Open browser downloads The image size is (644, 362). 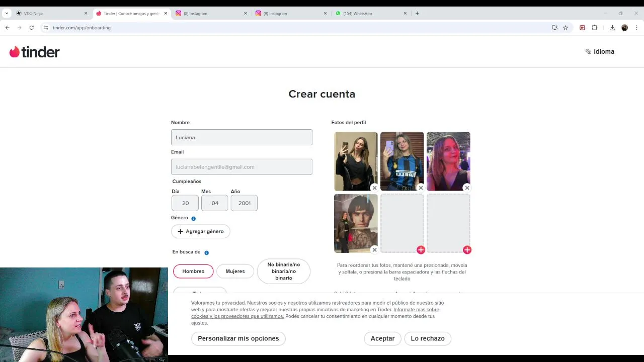tap(612, 28)
